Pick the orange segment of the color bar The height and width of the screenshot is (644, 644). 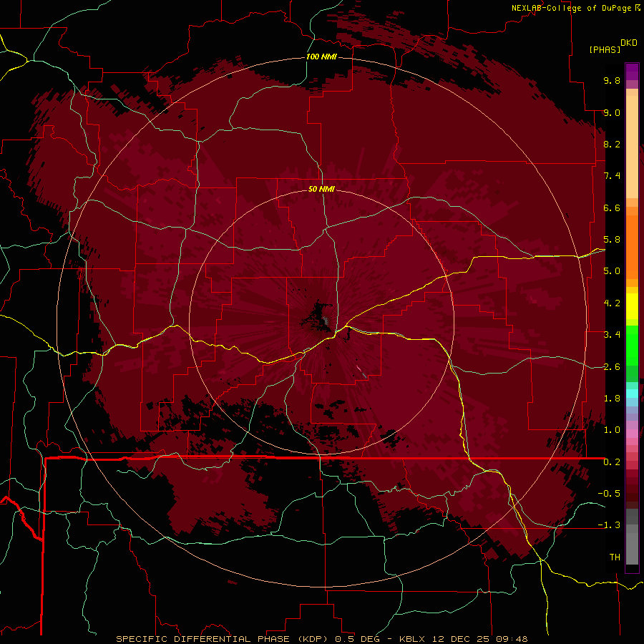(x=632, y=246)
